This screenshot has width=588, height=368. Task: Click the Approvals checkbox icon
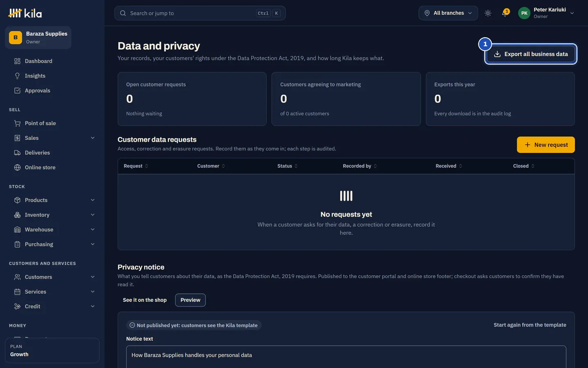point(17,90)
